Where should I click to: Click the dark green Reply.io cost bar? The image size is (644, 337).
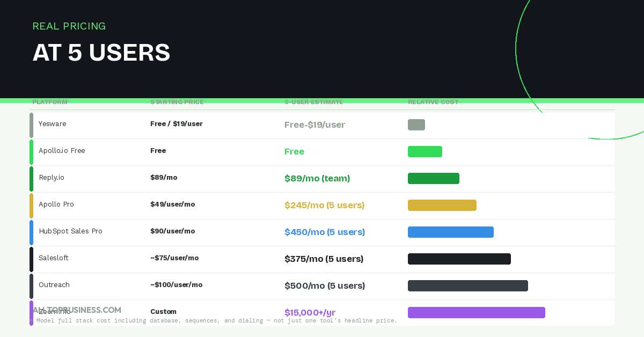pos(434,179)
